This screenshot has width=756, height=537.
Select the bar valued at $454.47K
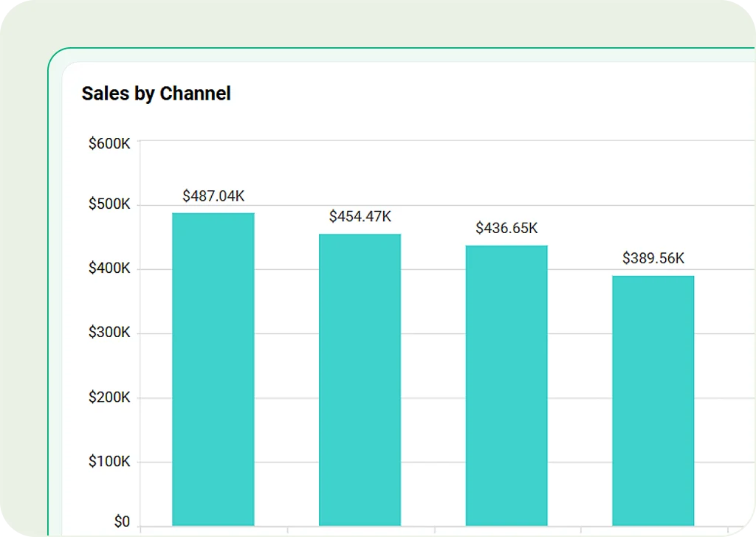point(360,379)
